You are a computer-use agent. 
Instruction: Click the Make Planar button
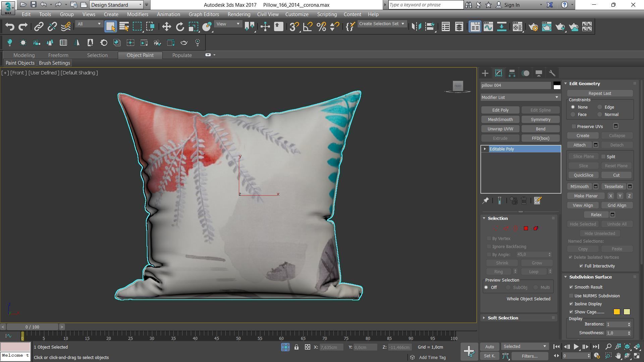pos(586,196)
